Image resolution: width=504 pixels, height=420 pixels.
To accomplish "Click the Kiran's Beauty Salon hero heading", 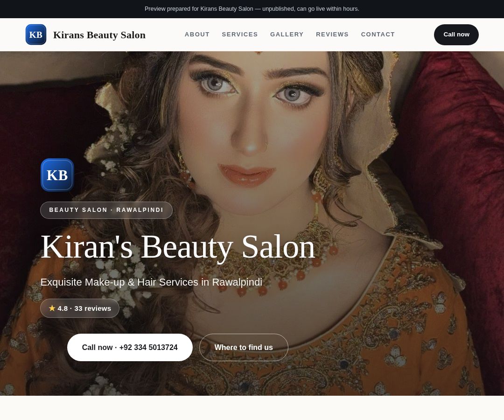I will tap(178, 247).
